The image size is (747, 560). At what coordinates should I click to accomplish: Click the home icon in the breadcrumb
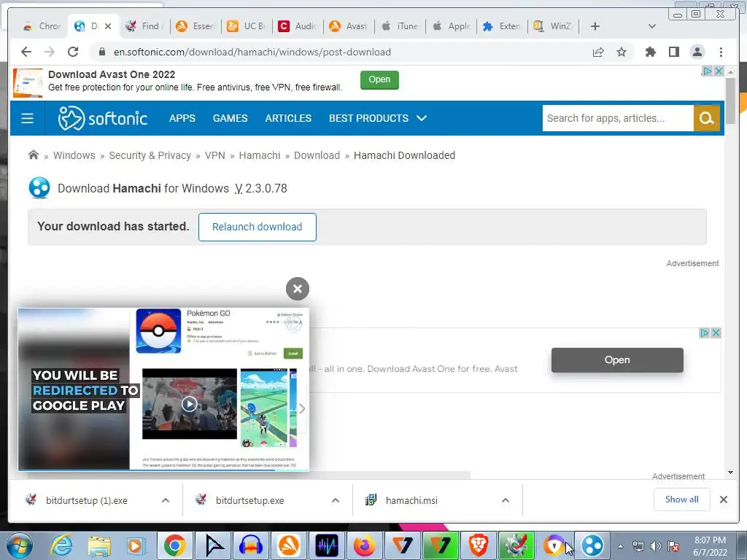[34, 155]
